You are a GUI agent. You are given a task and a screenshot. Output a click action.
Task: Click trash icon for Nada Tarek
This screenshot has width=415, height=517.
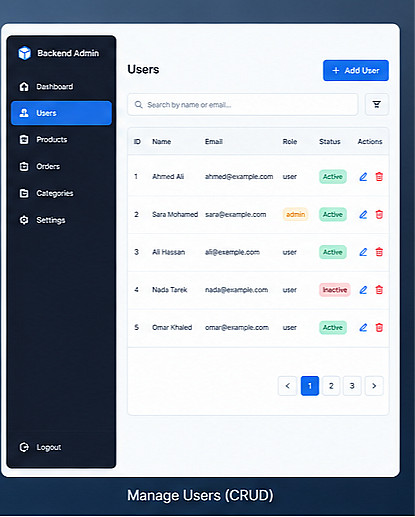[379, 290]
